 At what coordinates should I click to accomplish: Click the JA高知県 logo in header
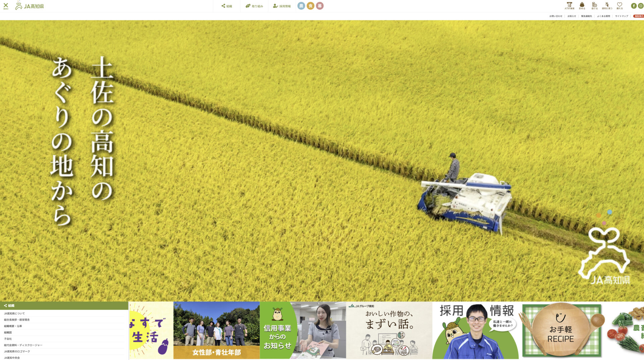30,6
